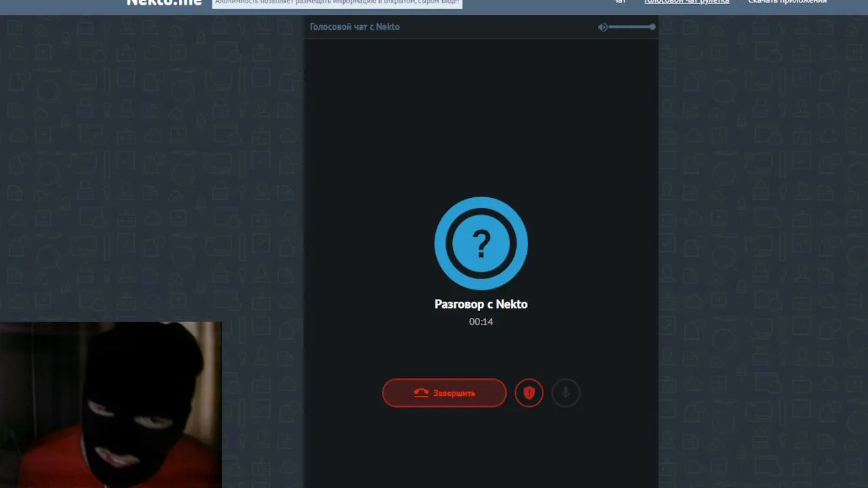Open the Голосовой чат рулетка link
This screenshot has height=488, width=868.
point(686,2)
